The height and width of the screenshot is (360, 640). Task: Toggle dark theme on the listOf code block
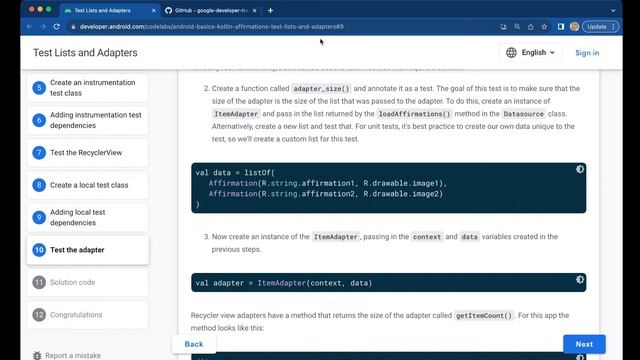(x=580, y=169)
